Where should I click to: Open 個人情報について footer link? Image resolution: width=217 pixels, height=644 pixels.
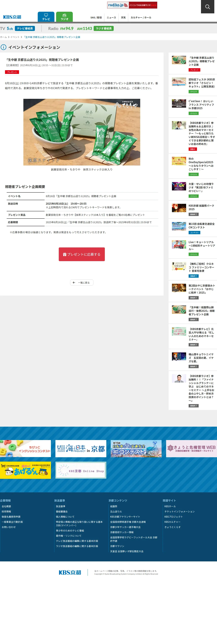[x=65, y=517]
